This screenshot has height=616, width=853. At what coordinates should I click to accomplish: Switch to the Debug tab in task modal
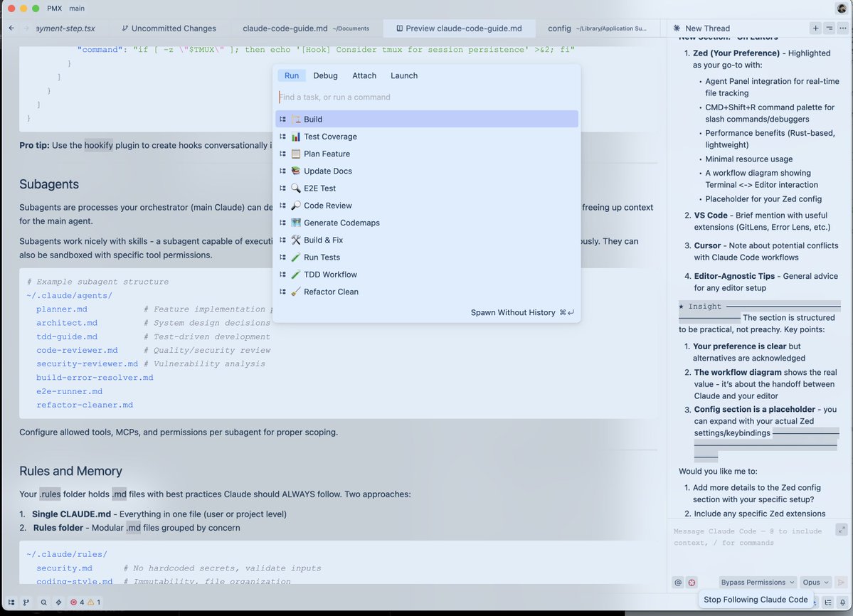325,75
